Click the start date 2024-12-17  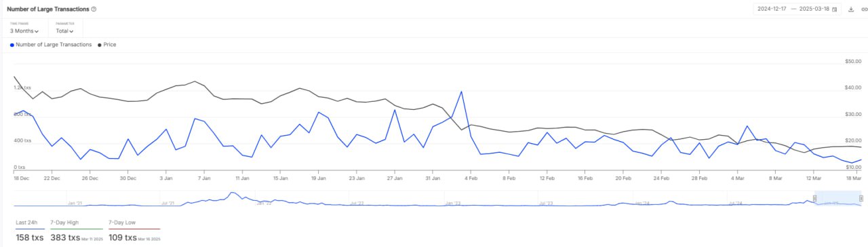(772, 9)
